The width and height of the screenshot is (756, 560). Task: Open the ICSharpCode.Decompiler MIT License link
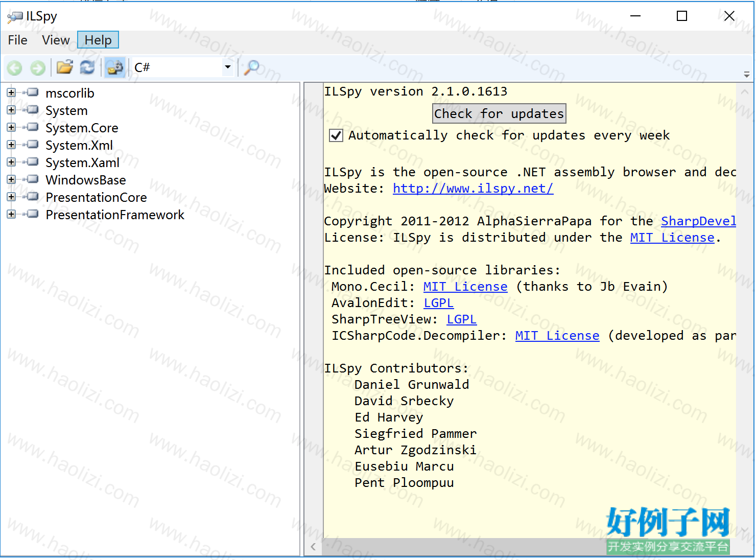point(557,336)
